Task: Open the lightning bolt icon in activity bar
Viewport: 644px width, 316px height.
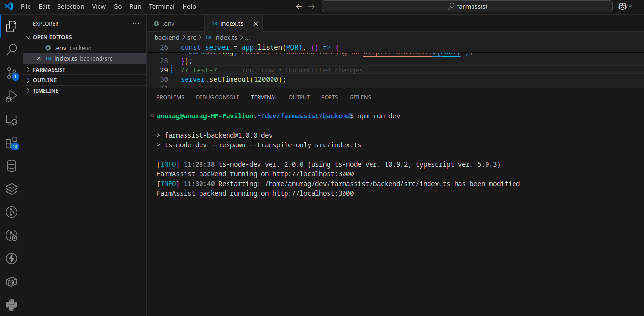Action: (x=12, y=259)
